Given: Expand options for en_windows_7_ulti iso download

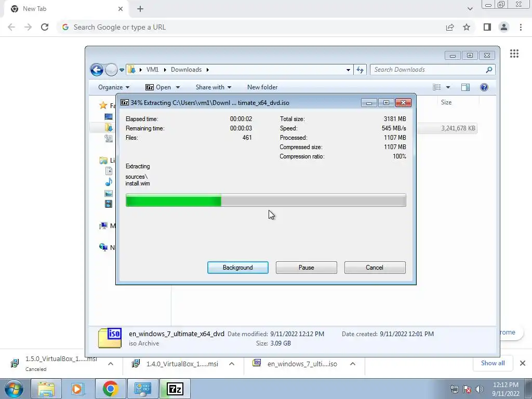Looking at the screenshot, I should (353, 364).
